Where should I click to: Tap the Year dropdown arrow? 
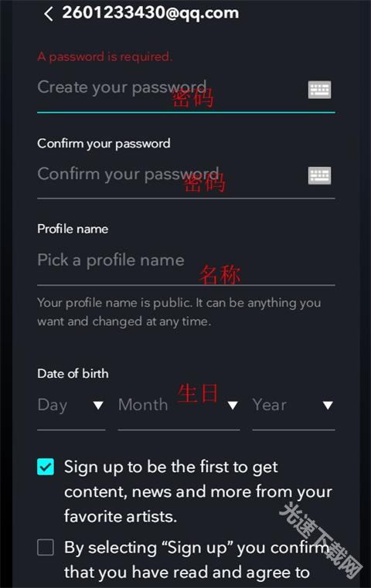pyautogui.click(x=328, y=406)
